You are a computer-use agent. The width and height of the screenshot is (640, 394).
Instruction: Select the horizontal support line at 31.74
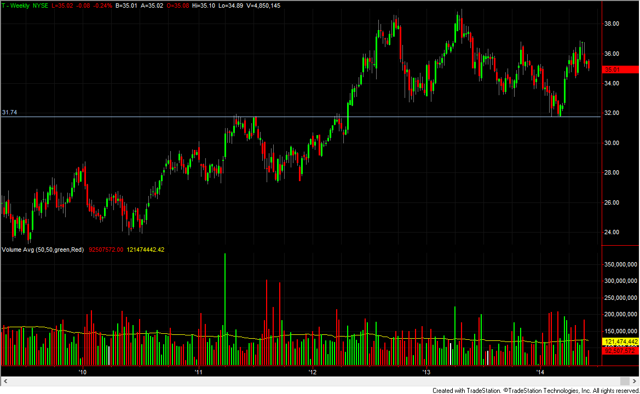pyautogui.click(x=301, y=117)
